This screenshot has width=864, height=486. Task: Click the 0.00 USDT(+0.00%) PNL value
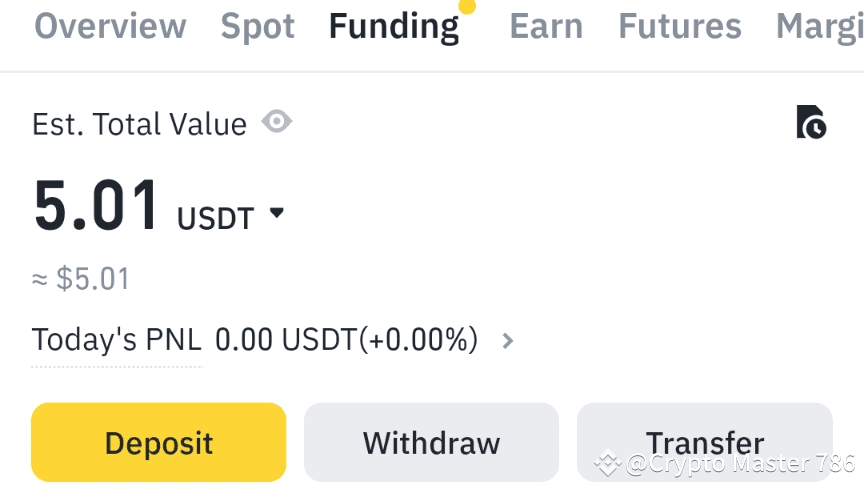click(x=346, y=341)
